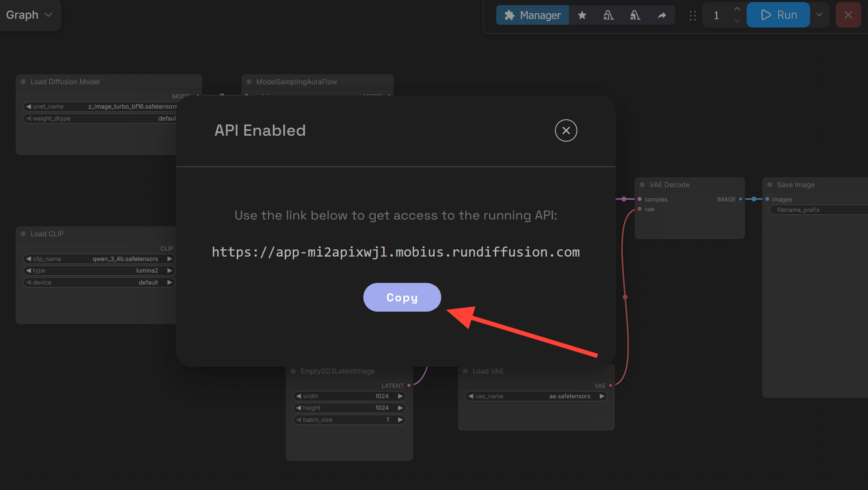Decrease height value arrow

point(299,408)
